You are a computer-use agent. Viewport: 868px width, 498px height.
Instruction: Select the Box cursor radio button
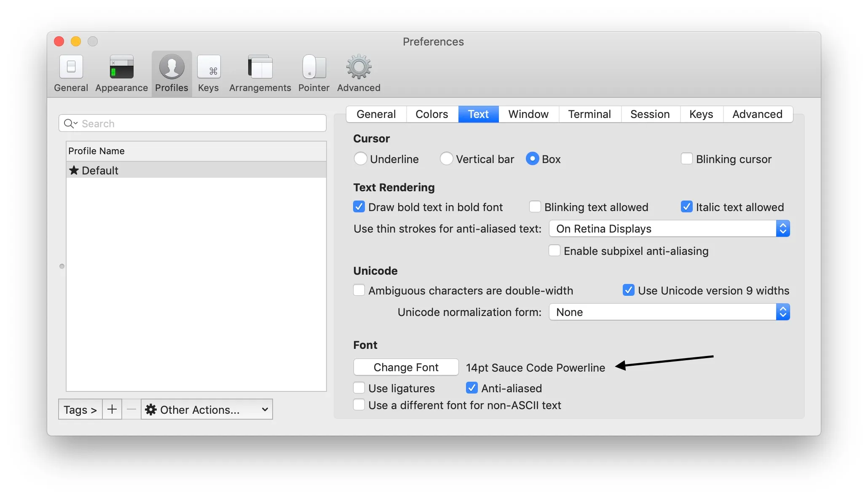click(x=533, y=159)
